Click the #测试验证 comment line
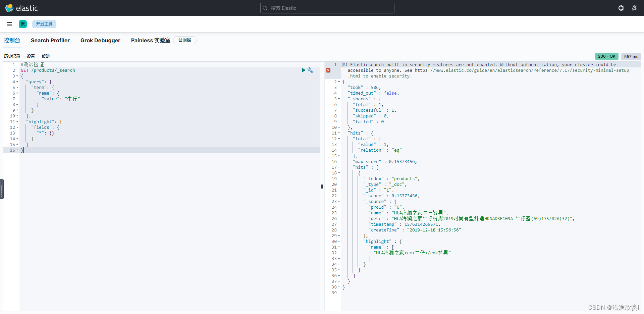 pos(32,65)
